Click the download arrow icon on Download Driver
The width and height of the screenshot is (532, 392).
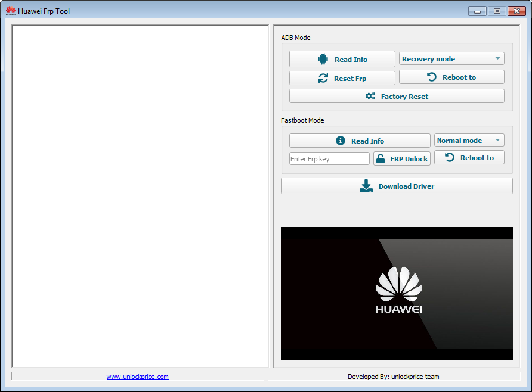pyautogui.click(x=366, y=186)
